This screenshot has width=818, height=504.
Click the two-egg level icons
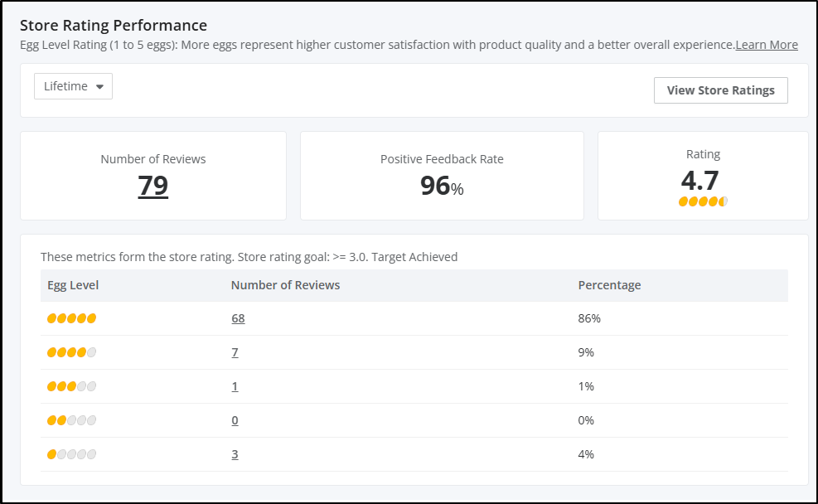coord(71,420)
